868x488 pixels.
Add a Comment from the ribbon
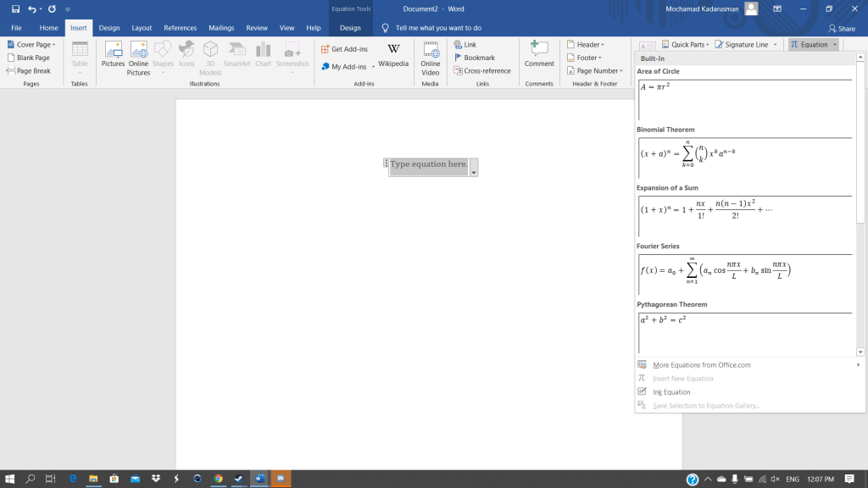(539, 56)
